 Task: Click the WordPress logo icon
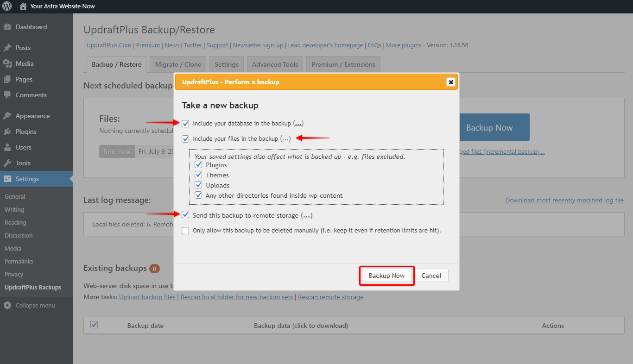pos(7,6)
